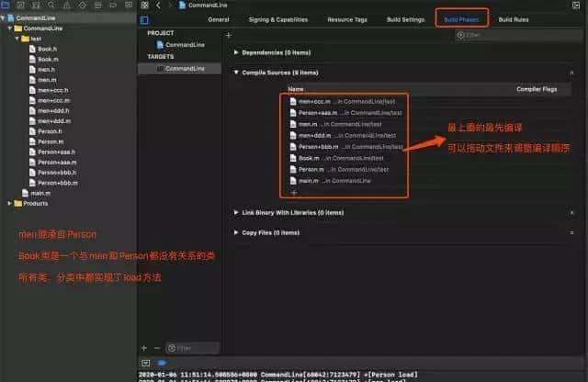Viewport: 588px width, 382px height.
Task: Go back with the left chevron
Action: (158, 5)
